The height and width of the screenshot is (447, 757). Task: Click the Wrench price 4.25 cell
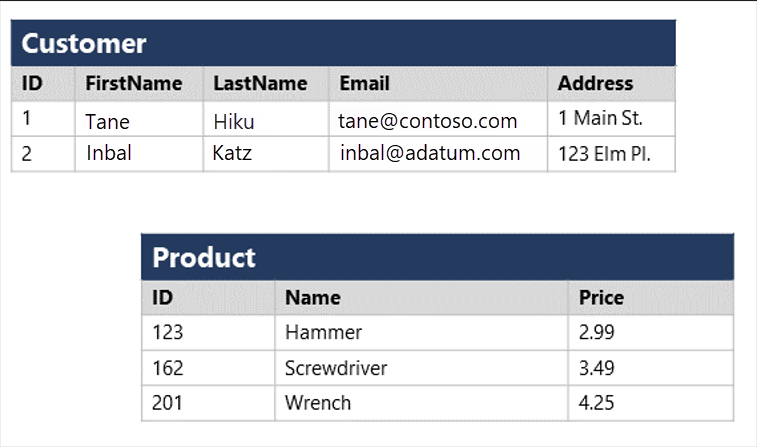point(596,403)
